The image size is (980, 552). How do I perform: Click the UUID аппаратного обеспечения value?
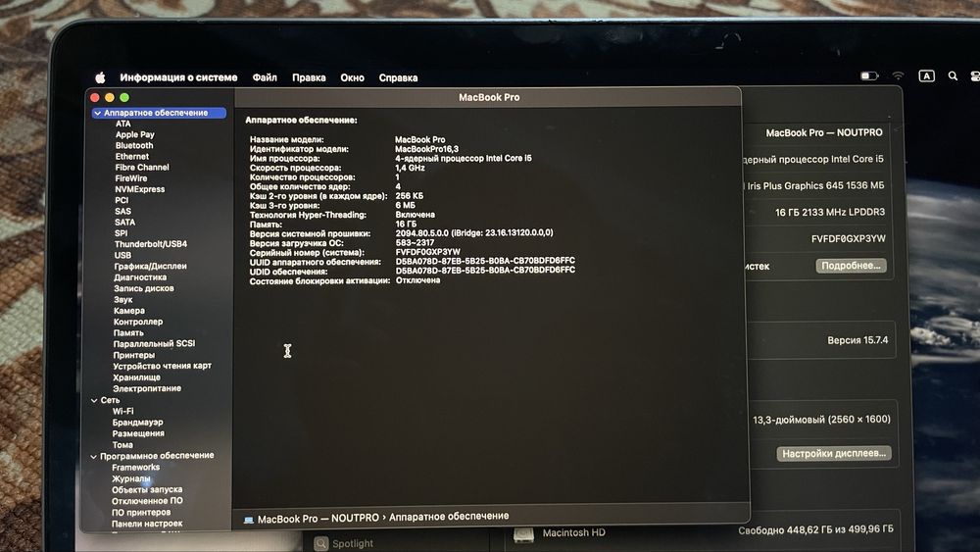pyautogui.click(x=485, y=262)
